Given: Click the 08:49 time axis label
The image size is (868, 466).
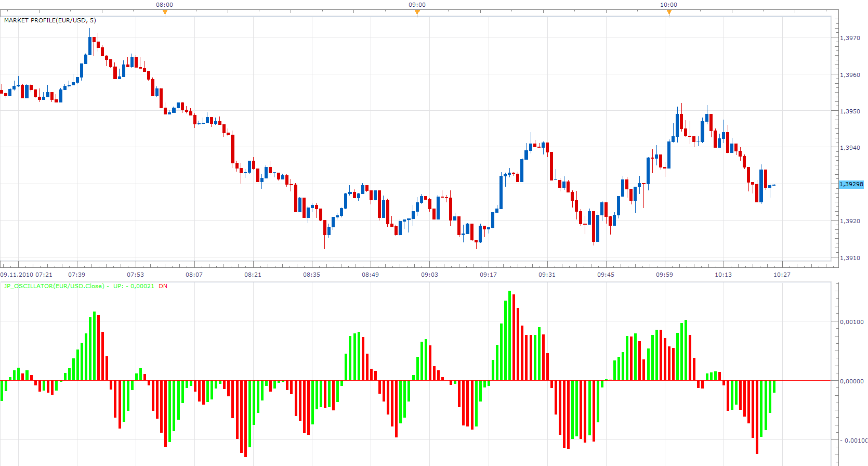Looking at the screenshot, I should tap(370, 275).
